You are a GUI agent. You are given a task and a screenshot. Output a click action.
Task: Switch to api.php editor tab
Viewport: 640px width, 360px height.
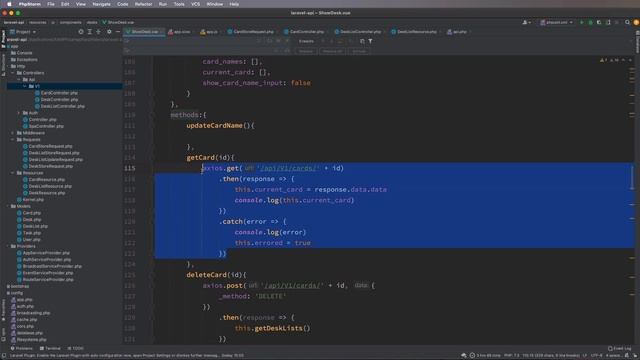coord(457,32)
